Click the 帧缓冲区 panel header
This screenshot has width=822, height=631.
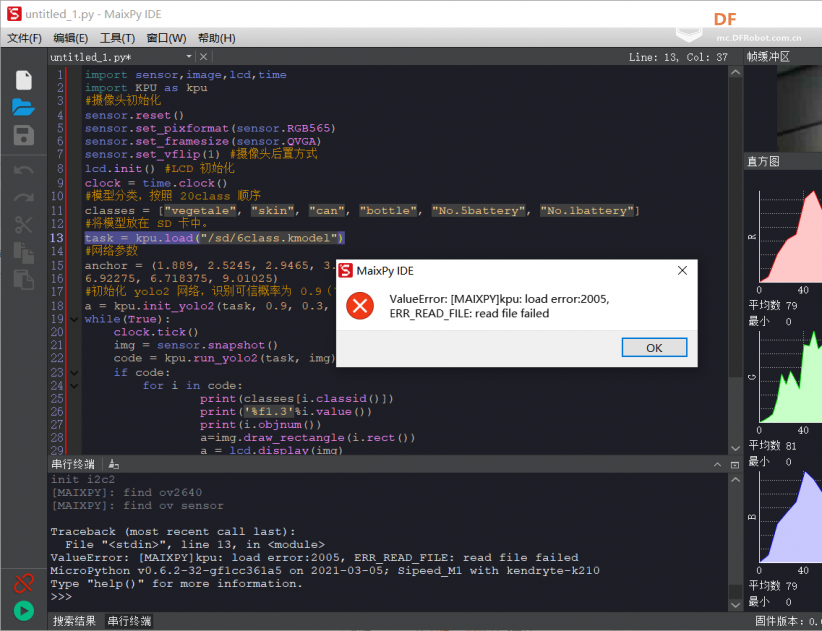[768, 57]
